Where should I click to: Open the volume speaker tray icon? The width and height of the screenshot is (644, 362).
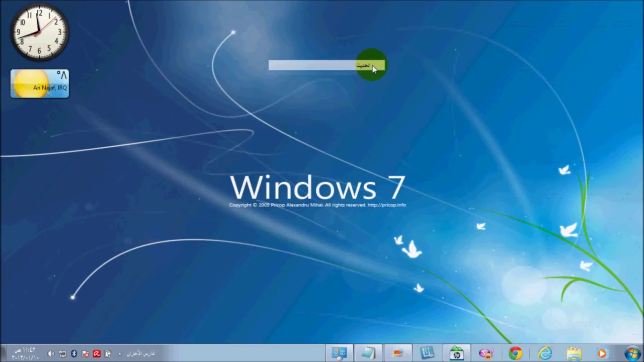(50, 354)
